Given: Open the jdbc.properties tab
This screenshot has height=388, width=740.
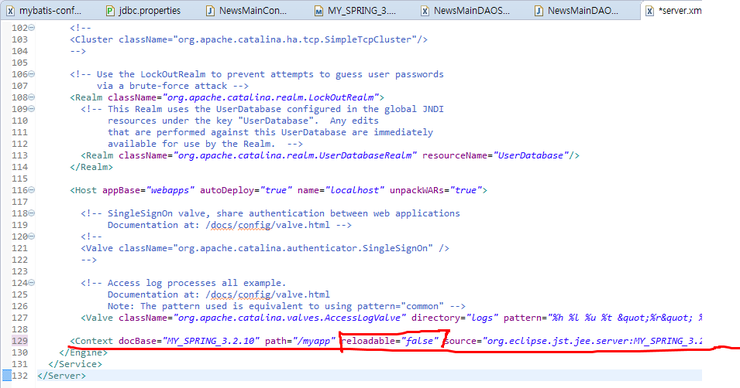Looking at the screenshot, I should (x=143, y=10).
